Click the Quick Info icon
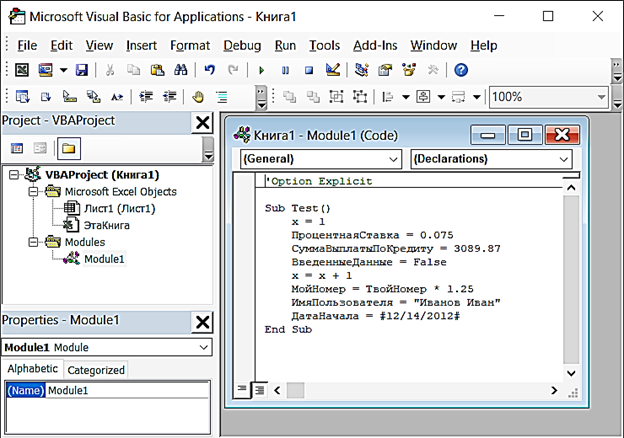The height and width of the screenshot is (438, 624). tap(70, 97)
